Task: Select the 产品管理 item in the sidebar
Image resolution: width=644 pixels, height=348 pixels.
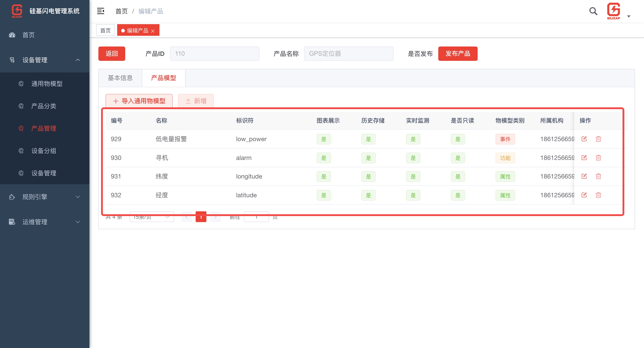Action: [44, 128]
